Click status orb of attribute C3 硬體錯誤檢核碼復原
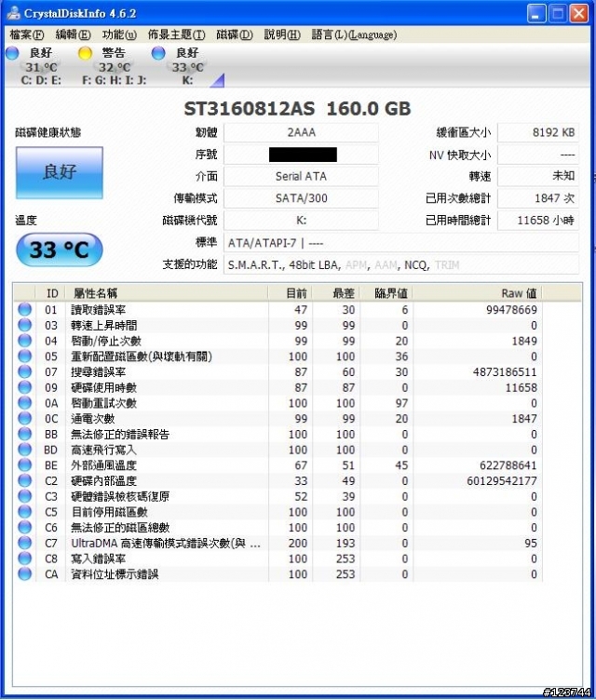596x700 pixels. [x=24, y=496]
